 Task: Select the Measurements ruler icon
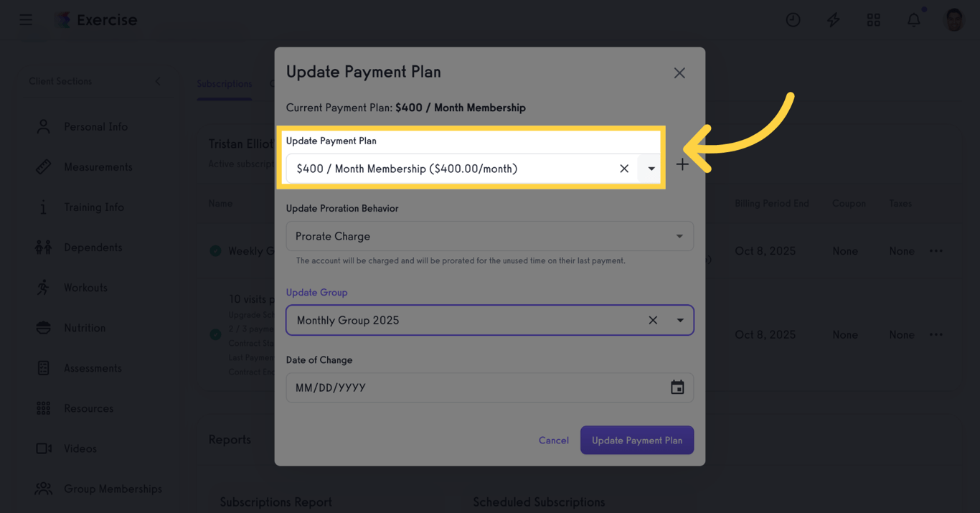click(43, 166)
